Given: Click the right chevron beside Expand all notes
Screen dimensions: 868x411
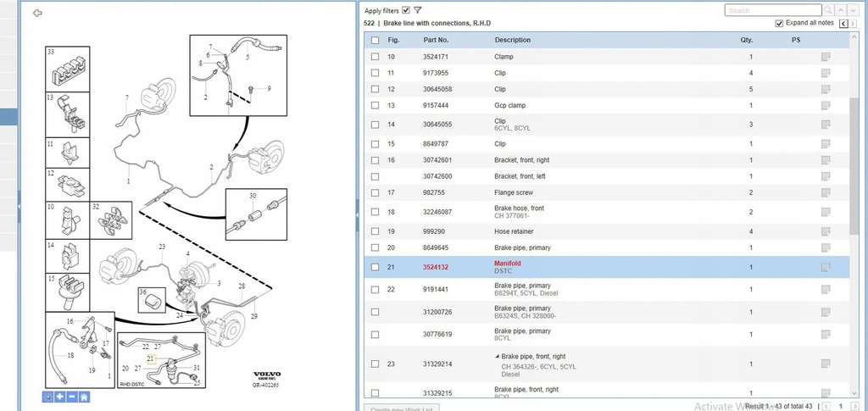Looking at the screenshot, I should [853, 23].
